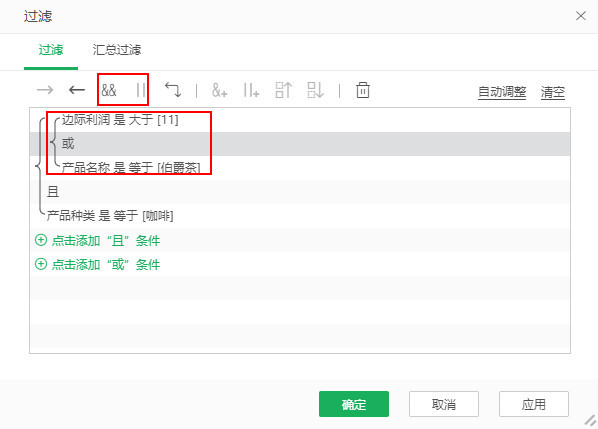The image size is (598, 429).
Task: Click the 清空 link
Action: [x=552, y=92]
